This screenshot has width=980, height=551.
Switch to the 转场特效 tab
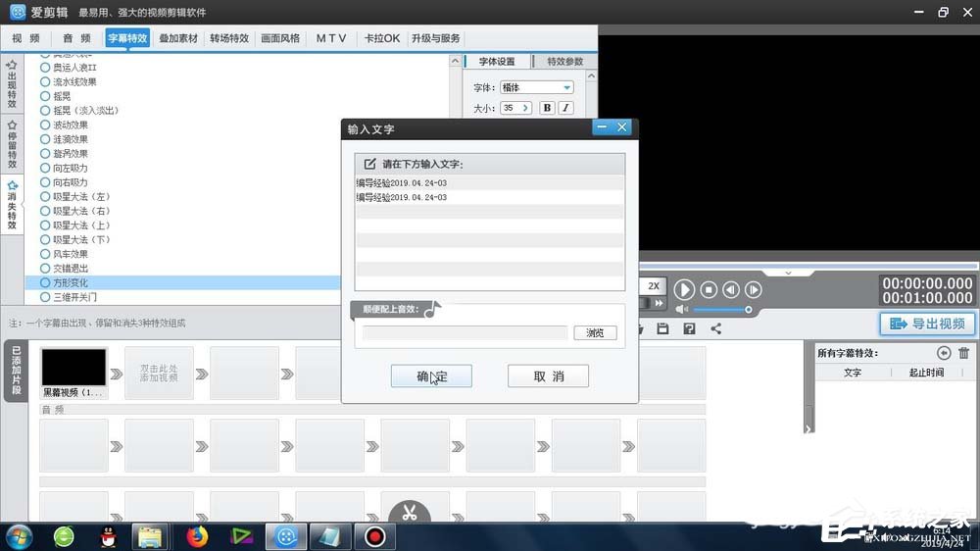(229, 38)
